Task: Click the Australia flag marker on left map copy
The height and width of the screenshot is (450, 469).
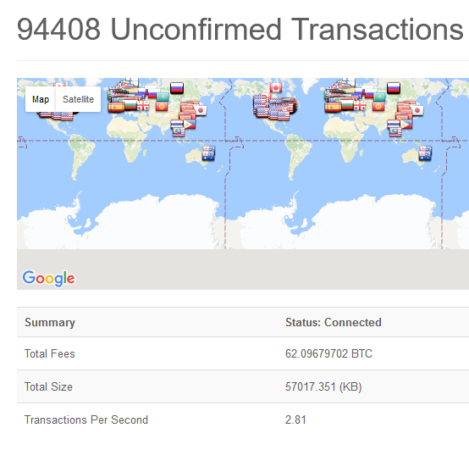Action: tap(209, 154)
